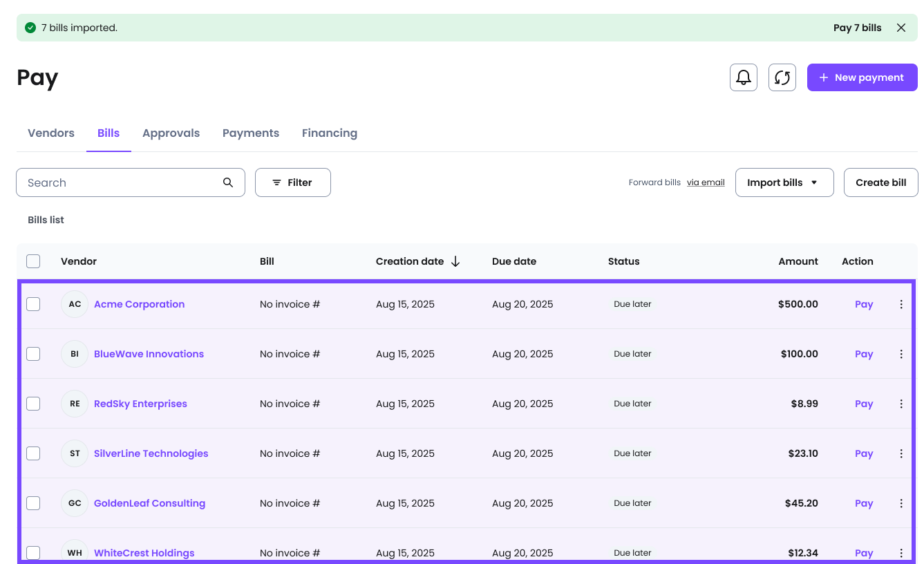Click the sync refresh icon

782,77
